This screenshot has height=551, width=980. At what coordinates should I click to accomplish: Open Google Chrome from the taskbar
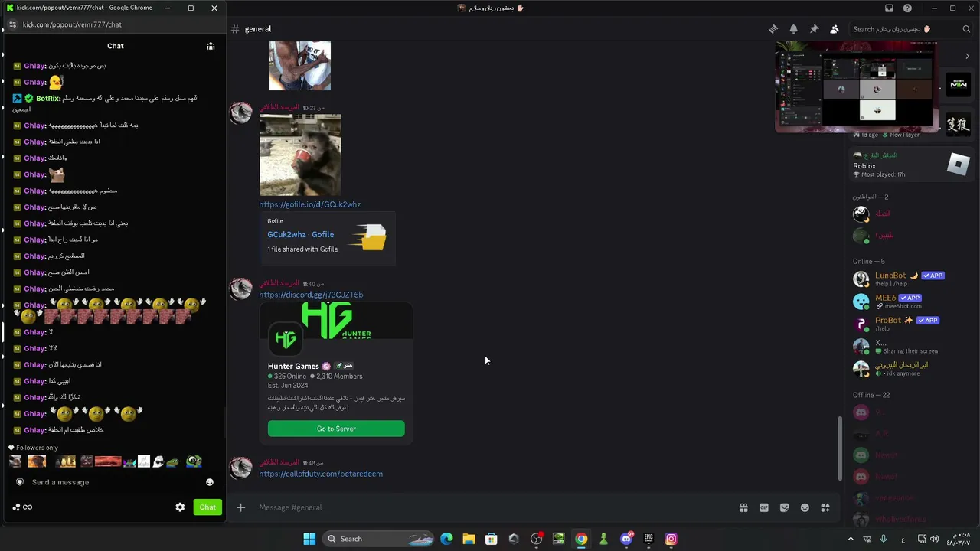[581, 539]
